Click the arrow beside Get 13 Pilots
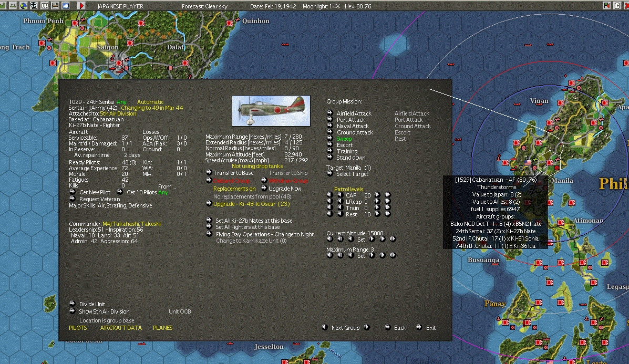This screenshot has height=364, width=629. tap(119, 192)
